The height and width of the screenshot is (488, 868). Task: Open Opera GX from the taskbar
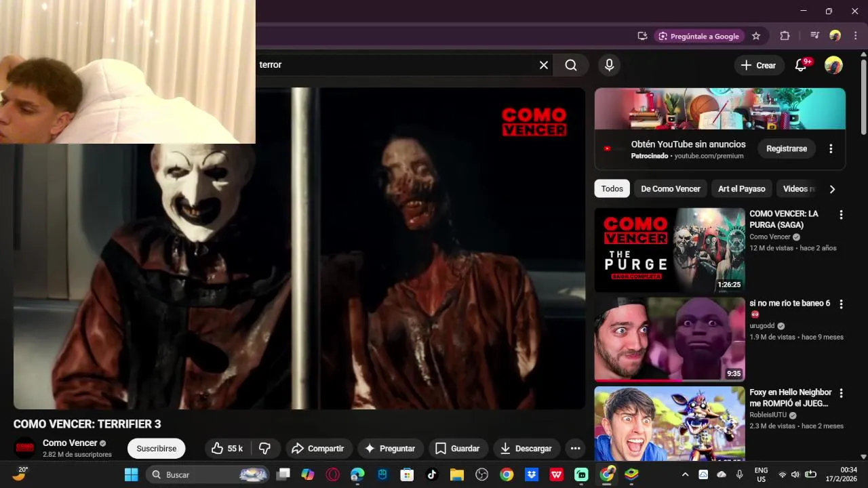[332, 474]
